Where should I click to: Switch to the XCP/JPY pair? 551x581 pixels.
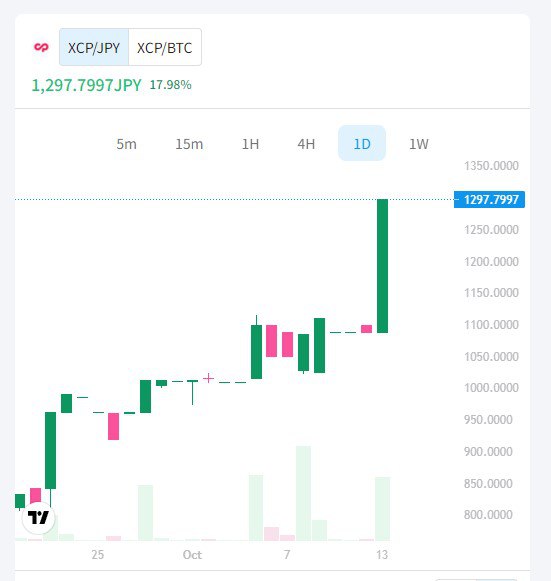pyautogui.click(x=94, y=47)
